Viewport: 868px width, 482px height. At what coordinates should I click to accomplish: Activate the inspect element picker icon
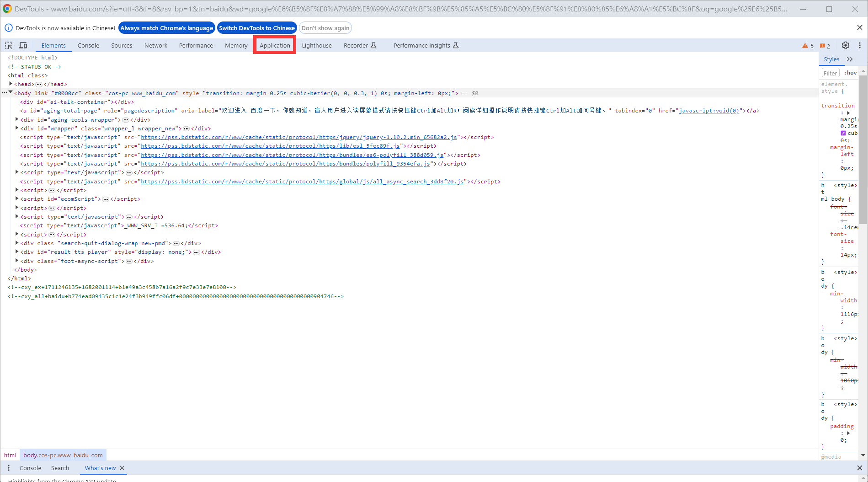9,45
